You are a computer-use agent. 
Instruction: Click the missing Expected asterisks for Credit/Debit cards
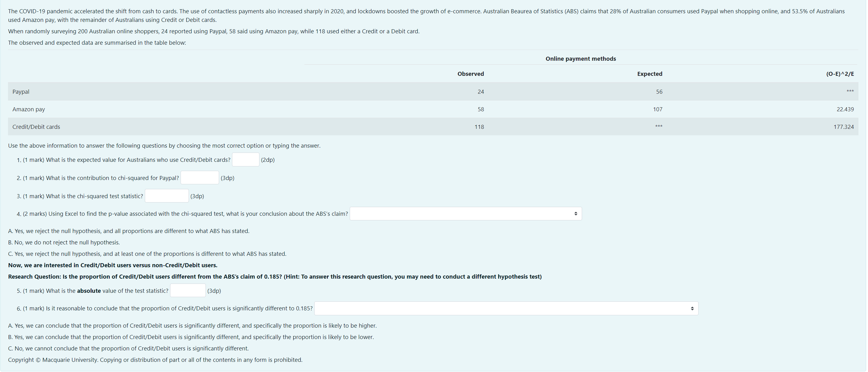click(x=658, y=127)
